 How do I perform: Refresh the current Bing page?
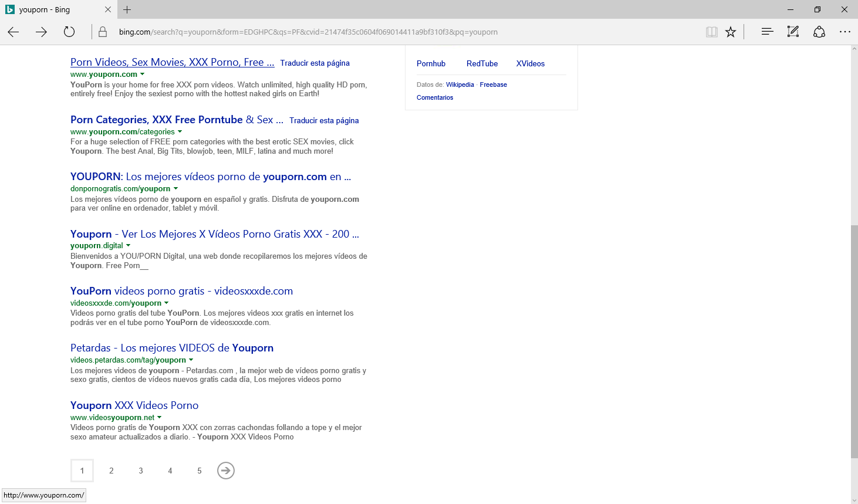[x=69, y=32]
